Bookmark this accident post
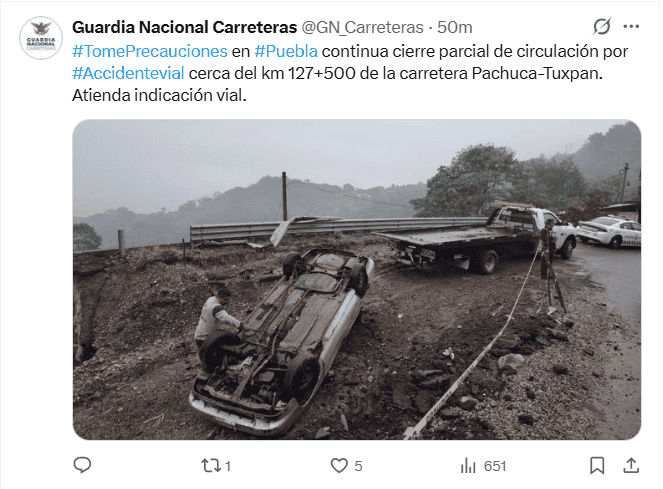 click(x=597, y=466)
